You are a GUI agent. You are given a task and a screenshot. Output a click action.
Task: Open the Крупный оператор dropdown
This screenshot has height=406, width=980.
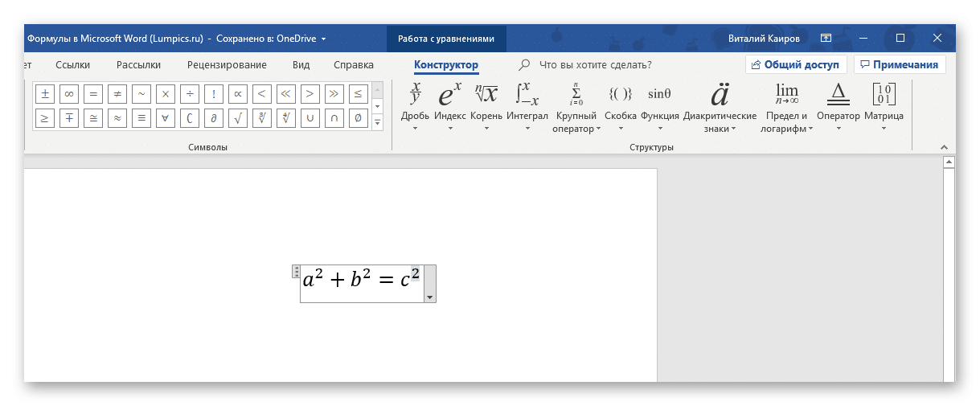tap(576, 108)
